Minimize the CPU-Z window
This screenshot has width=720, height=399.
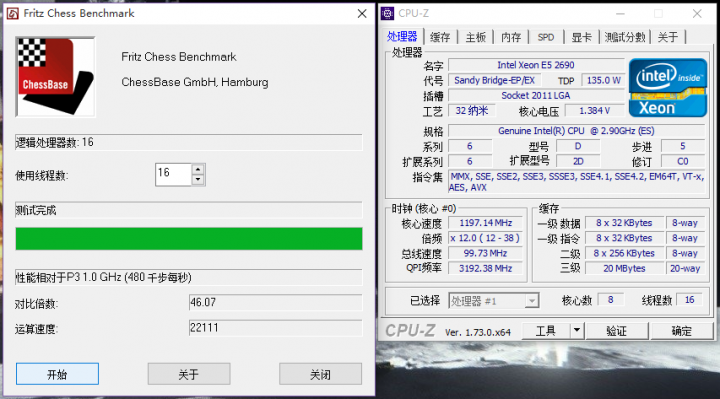pyautogui.click(x=620, y=14)
